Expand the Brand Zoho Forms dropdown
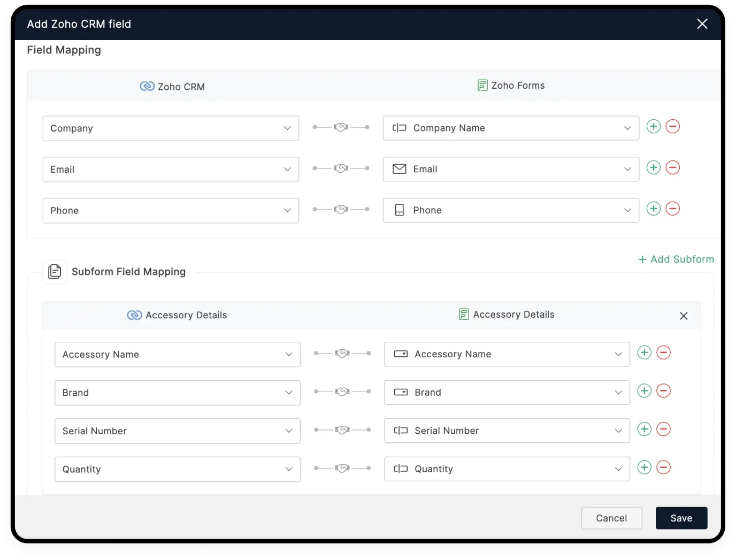This screenshot has width=736, height=560. pos(507,393)
